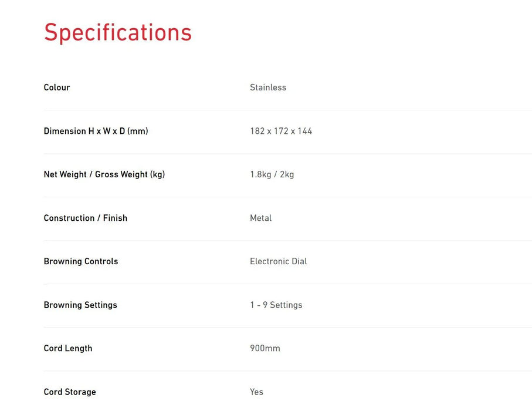This screenshot has height=411, width=532.
Task: Select the Cord Length label
Action: point(68,348)
